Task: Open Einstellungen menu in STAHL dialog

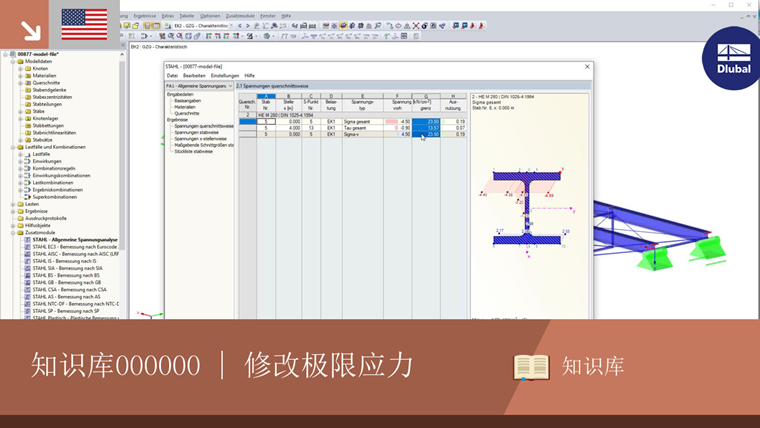Action: [x=225, y=76]
